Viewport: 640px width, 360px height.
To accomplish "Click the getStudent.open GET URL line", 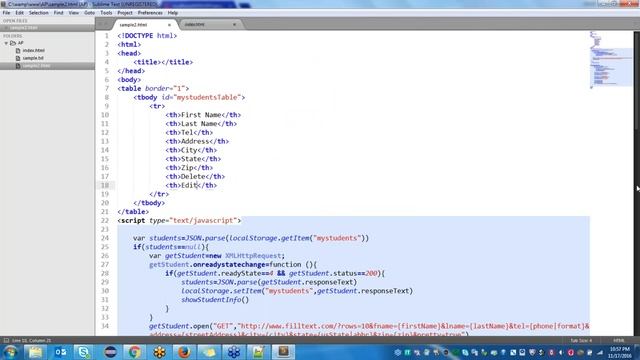I will pyautogui.click(x=369, y=327).
